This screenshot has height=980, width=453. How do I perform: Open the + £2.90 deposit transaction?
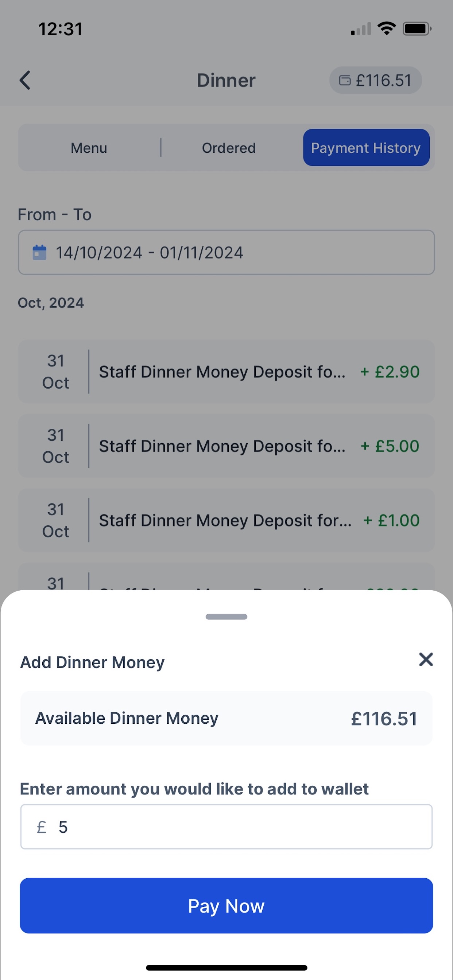[x=226, y=372]
